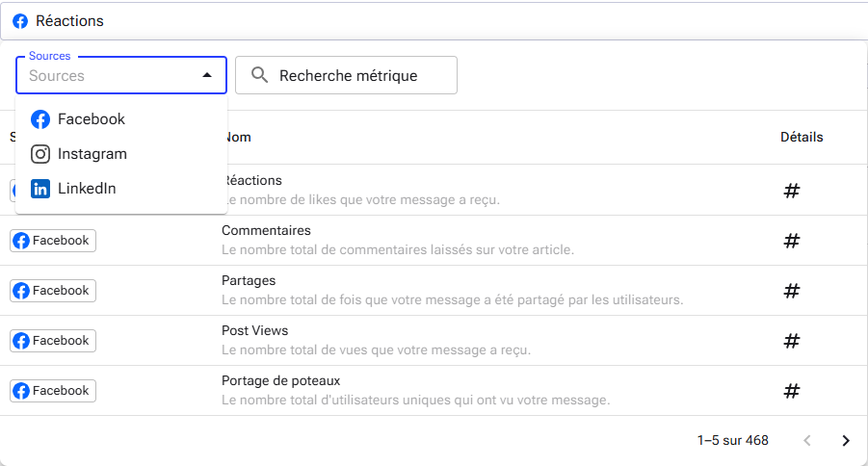Open the Réactions metric selector field
This screenshot has width=868, height=466.
[434, 20]
